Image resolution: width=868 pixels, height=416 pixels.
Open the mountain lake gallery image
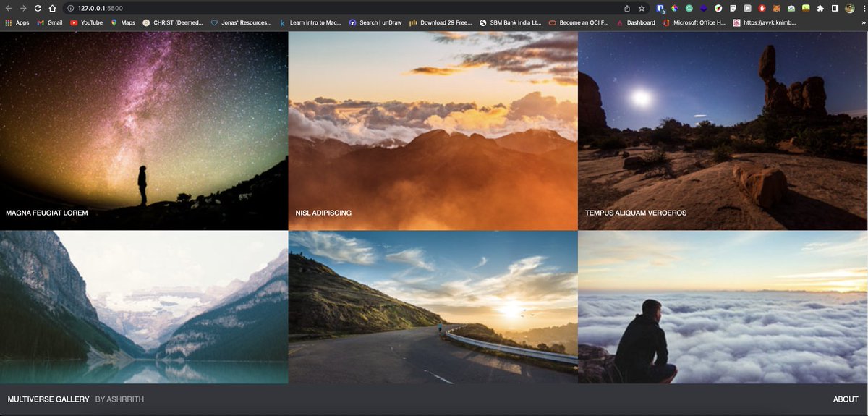144,307
